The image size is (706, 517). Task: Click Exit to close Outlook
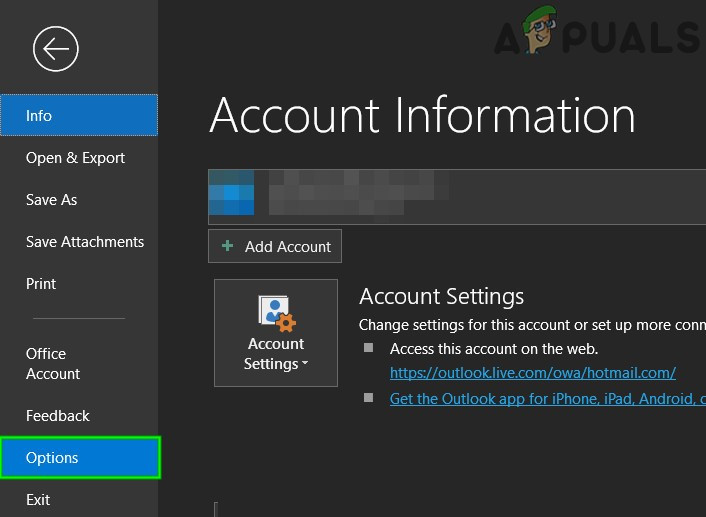click(38, 500)
